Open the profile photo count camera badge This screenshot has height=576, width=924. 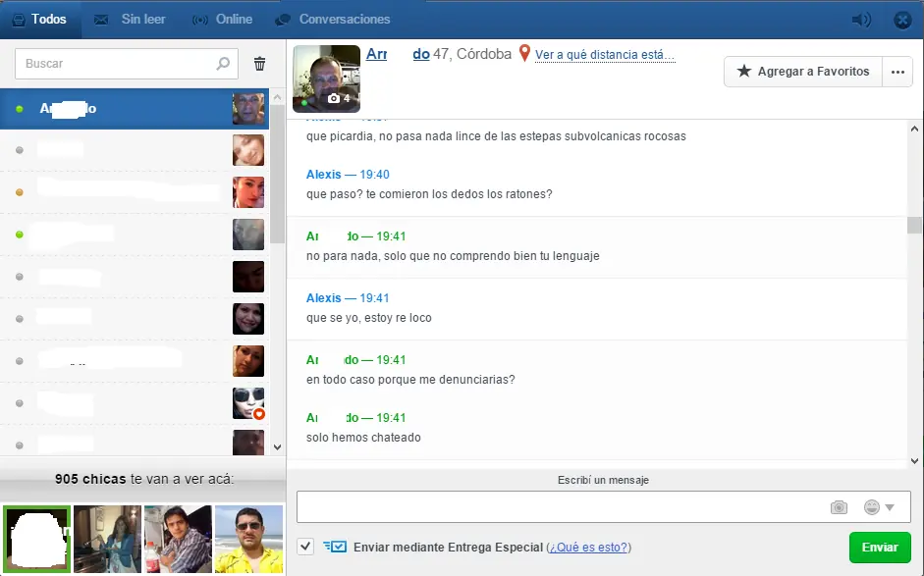[x=339, y=99]
